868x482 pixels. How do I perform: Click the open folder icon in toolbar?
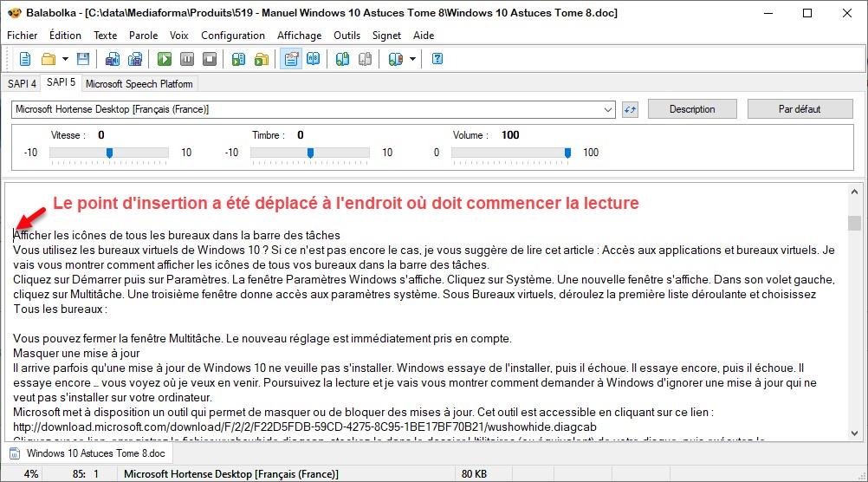click(x=48, y=59)
